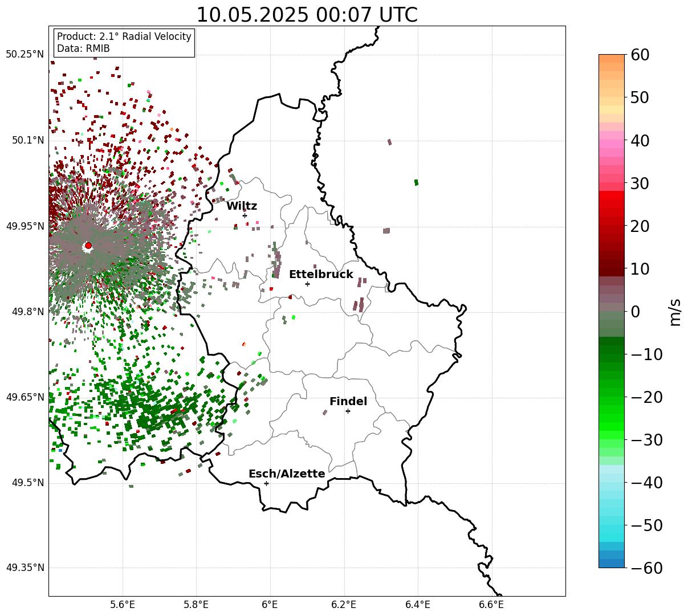Click the 6.4°E longitude label
This screenshot has width=688, height=616.
[x=418, y=604]
